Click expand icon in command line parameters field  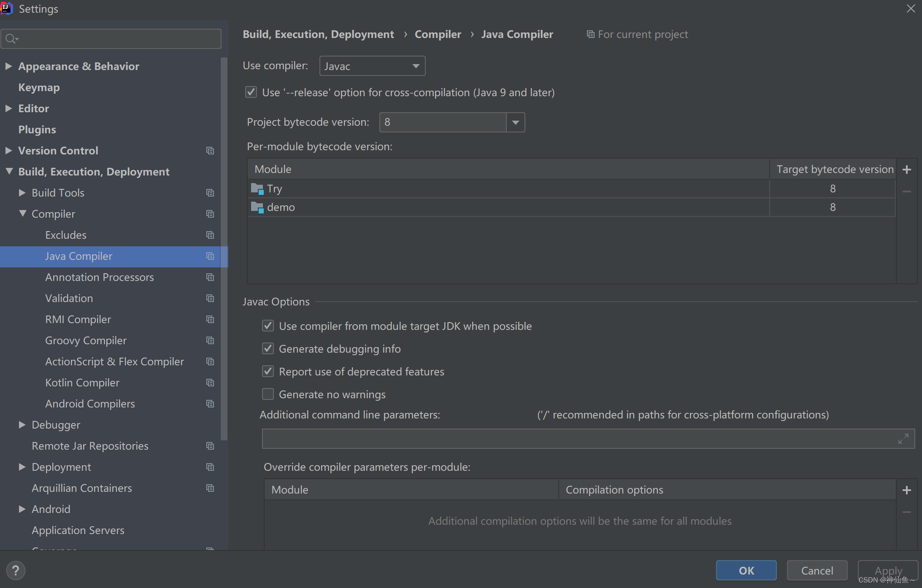coord(903,439)
